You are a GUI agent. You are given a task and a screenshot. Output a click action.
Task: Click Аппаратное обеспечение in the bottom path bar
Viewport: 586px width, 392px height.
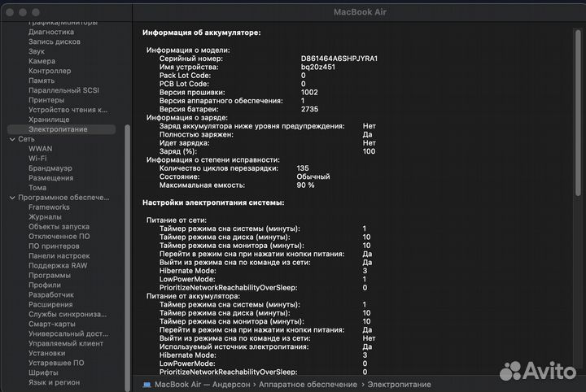click(x=308, y=383)
